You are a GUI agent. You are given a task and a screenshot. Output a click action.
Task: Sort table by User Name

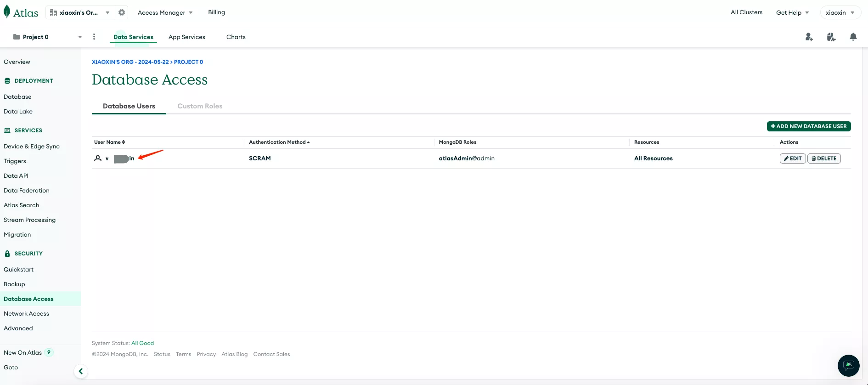click(x=110, y=142)
